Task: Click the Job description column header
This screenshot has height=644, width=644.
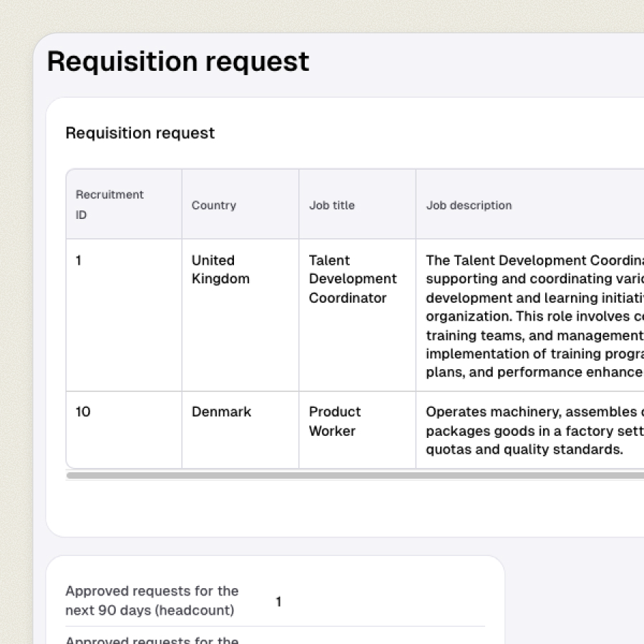Action: (x=469, y=205)
